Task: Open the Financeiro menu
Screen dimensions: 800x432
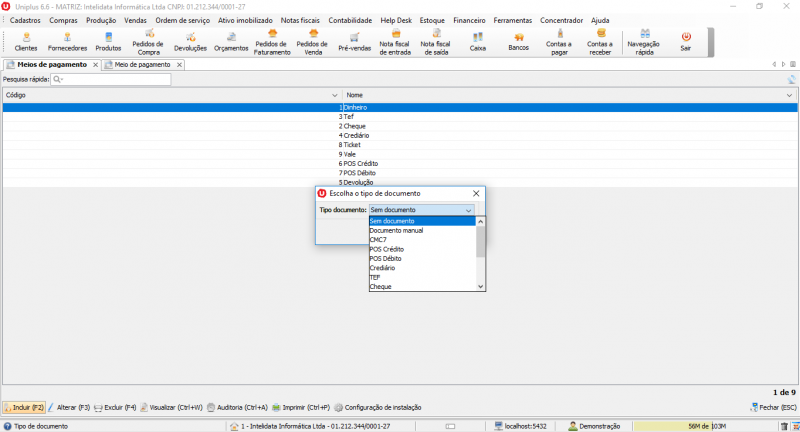Action: 469,20
